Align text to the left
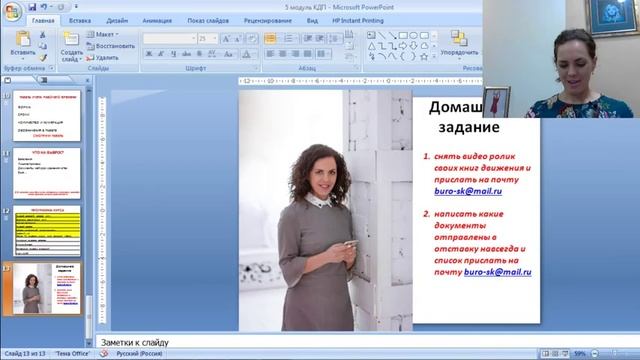Screen dimensions: 640x360 pos(270,54)
